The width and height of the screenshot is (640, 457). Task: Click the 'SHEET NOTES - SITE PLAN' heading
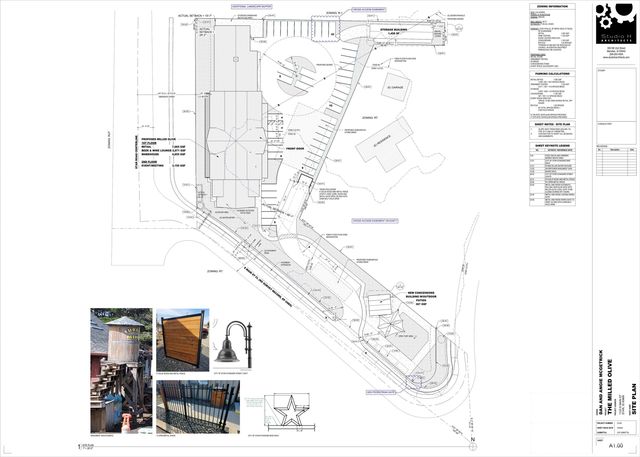[552, 124]
